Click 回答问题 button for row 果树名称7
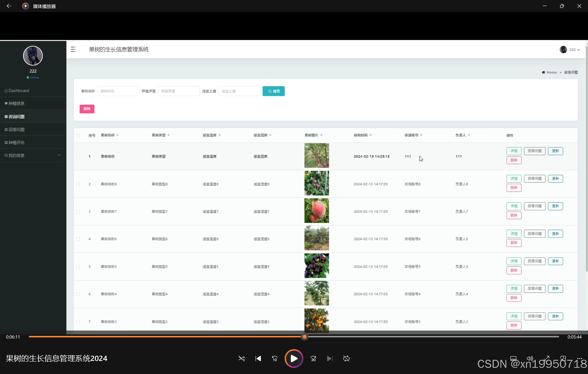 [534, 206]
